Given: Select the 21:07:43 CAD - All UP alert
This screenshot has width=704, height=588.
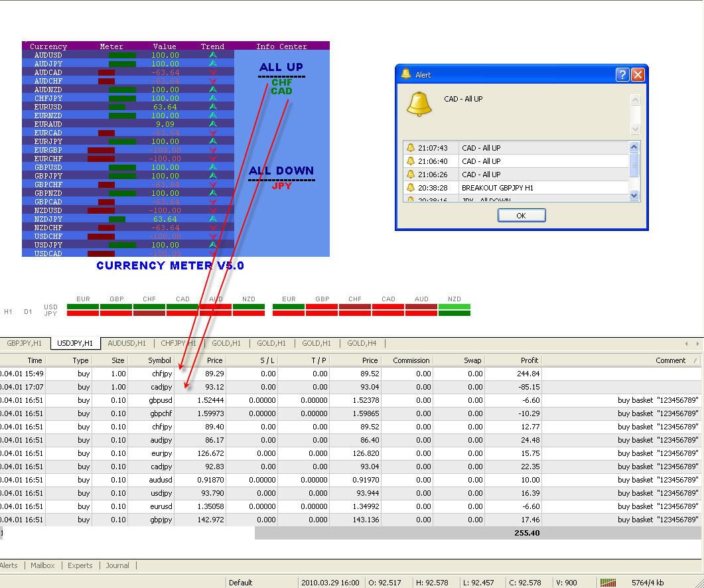Looking at the screenshot, I should tap(516, 148).
